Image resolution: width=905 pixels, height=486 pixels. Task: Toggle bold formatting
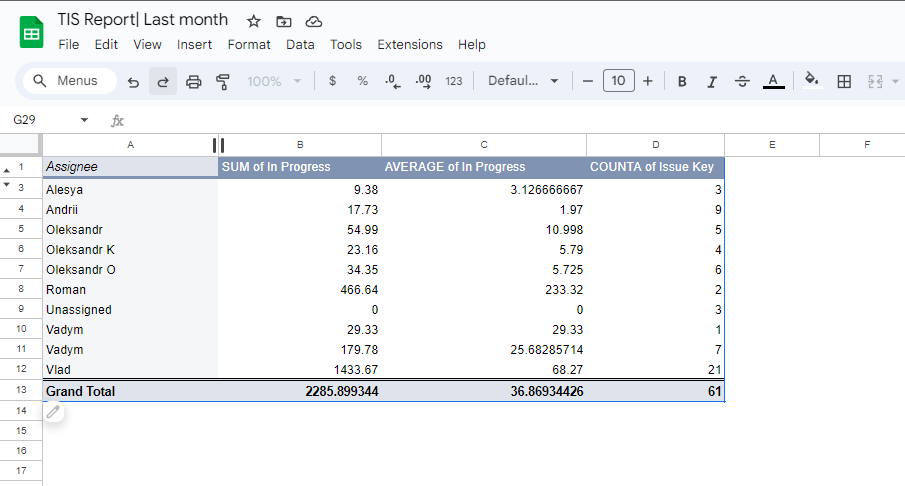coord(682,81)
